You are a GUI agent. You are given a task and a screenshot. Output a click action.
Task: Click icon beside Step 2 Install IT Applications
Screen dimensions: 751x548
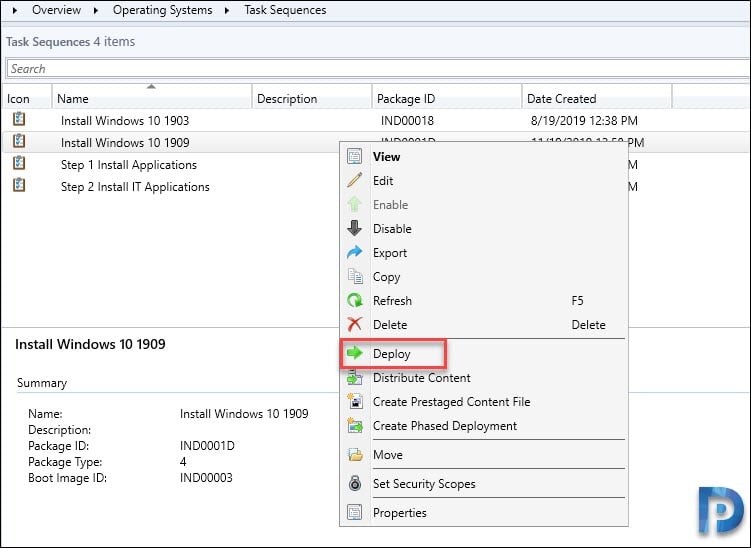pos(19,185)
